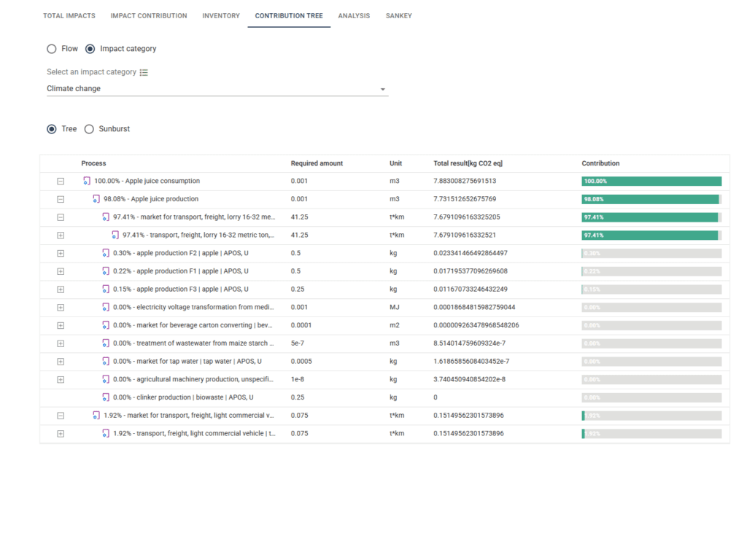The height and width of the screenshot is (560, 747).
Task: Collapse the Apple juice consumption row
Action: click(x=61, y=182)
